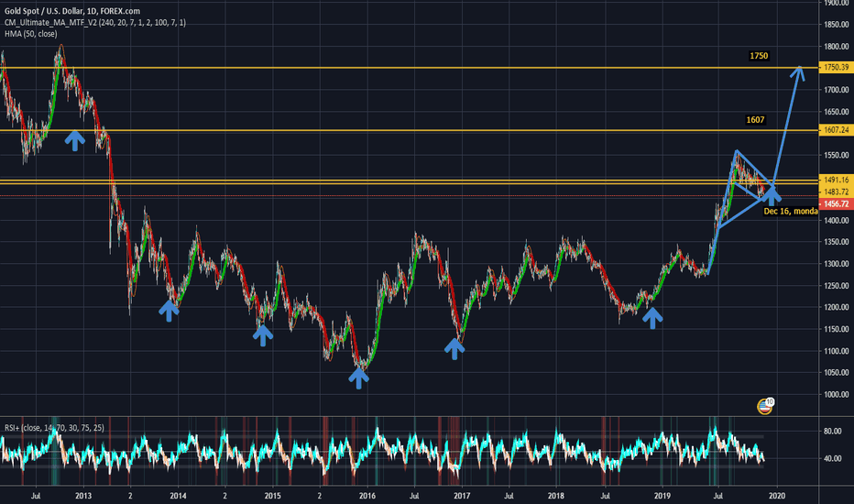Click the blue arrow below the 2017 low

click(454, 347)
